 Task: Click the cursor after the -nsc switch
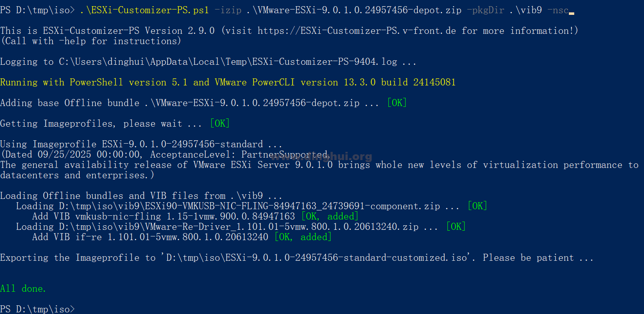point(571,11)
